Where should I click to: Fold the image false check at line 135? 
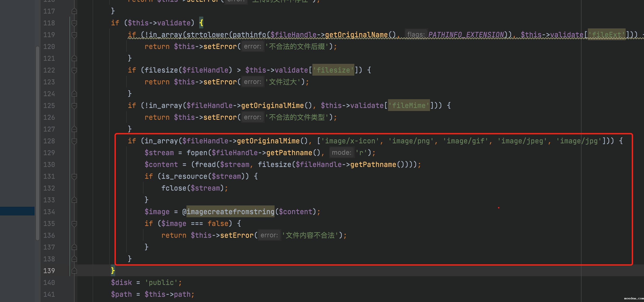click(74, 224)
